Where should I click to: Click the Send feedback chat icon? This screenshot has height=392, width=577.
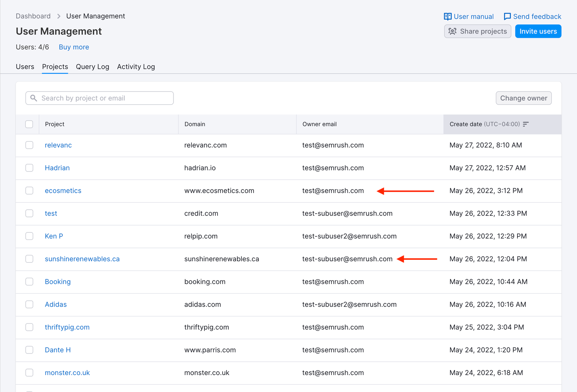coord(507,16)
